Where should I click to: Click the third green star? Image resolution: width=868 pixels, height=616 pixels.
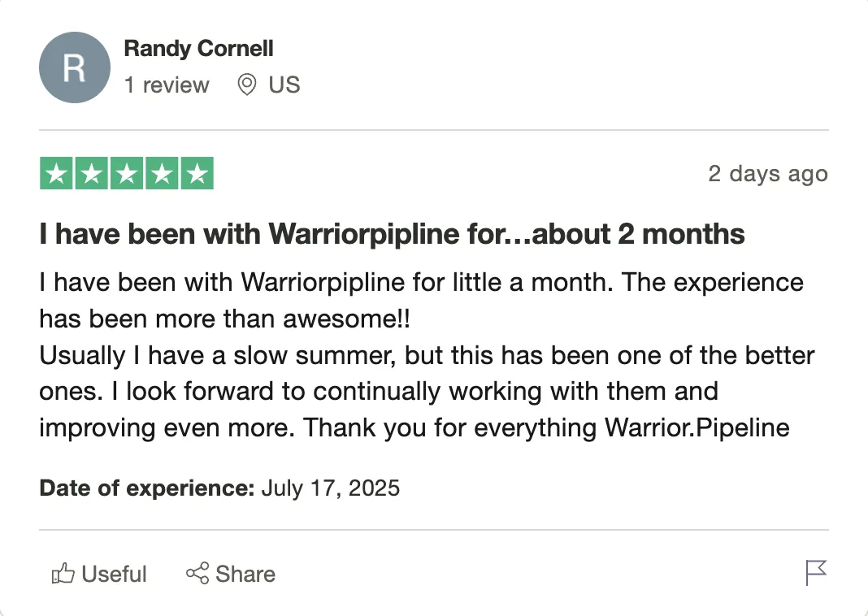coord(127,173)
